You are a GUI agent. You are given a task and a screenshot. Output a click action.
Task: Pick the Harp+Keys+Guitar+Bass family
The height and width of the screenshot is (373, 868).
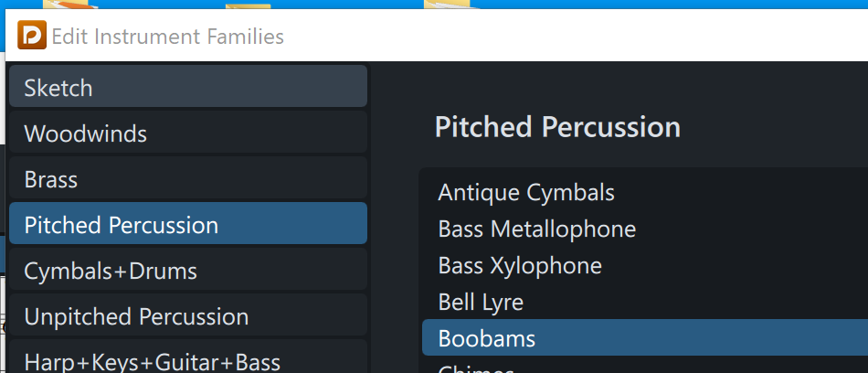tap(187, 360)
